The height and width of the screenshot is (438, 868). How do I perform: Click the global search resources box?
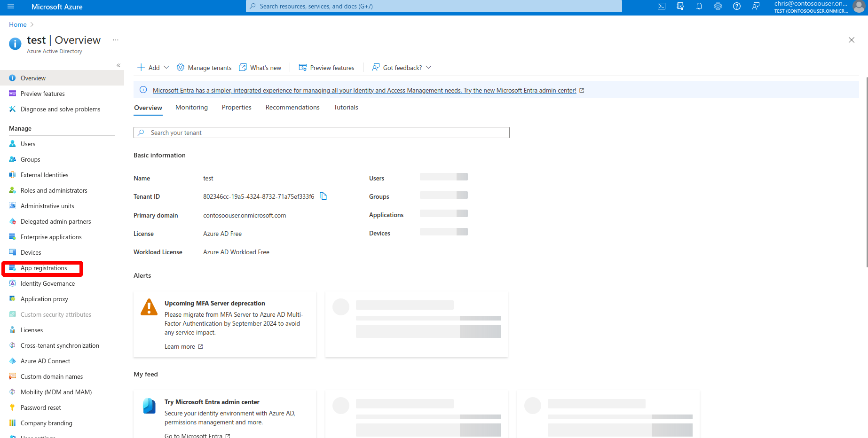pyautogui.click(x=434, y=6)
